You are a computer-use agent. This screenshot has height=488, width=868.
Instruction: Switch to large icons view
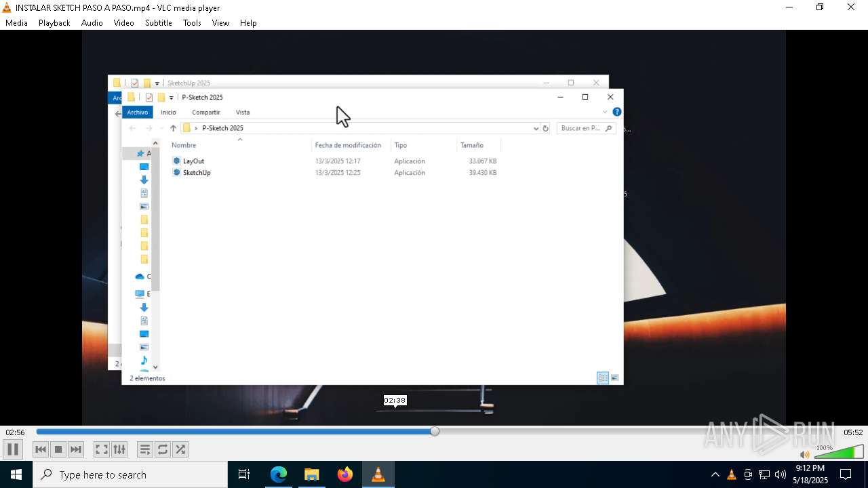pyautogui.click(x=614, y=378)
